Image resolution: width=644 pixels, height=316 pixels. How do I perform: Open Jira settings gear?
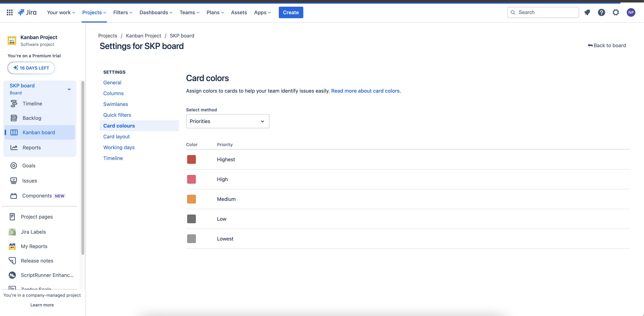point(616,12)
